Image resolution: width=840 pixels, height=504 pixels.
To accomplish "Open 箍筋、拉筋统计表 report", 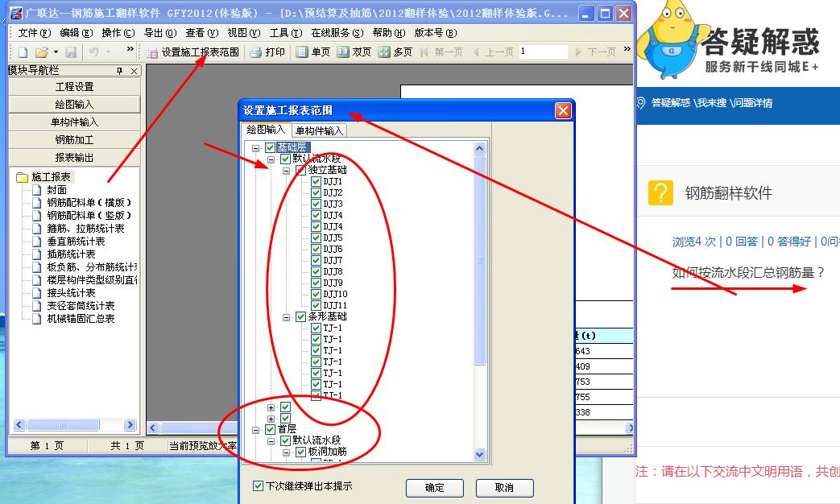I will point(85,229).
